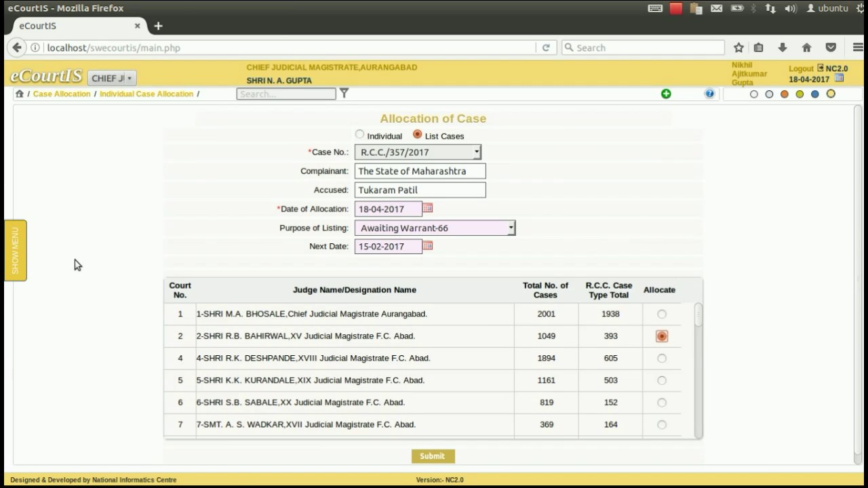Click the judge table scrollbar thumb
Viewport: 868px width, 488px height.
pos(698,315)
